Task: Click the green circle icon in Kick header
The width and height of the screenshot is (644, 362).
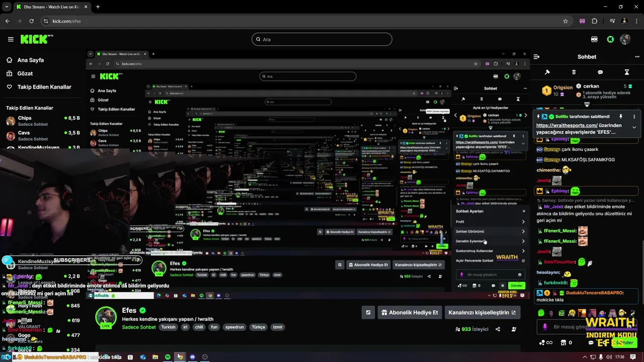Action: [x=610, y=39]
